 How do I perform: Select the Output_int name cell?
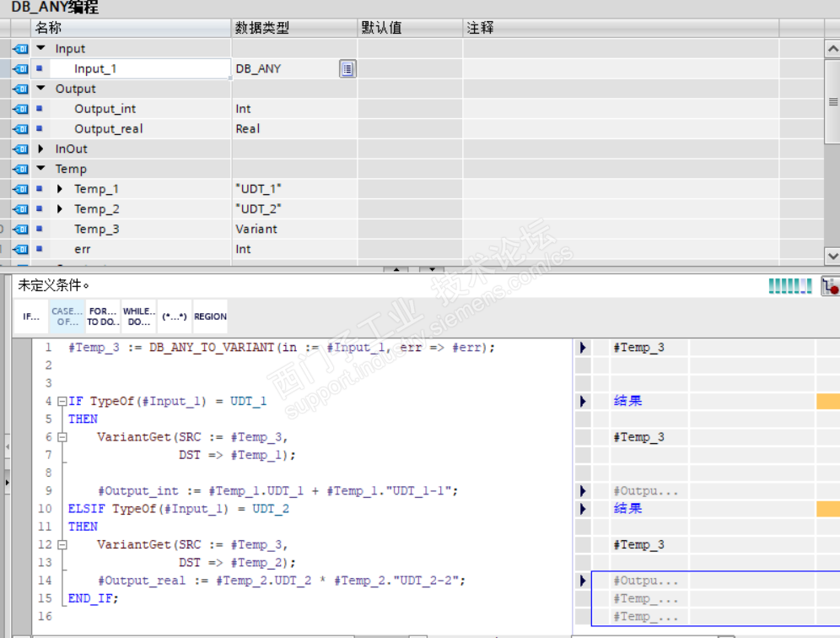pyautogui.click(x=140, y=109)
